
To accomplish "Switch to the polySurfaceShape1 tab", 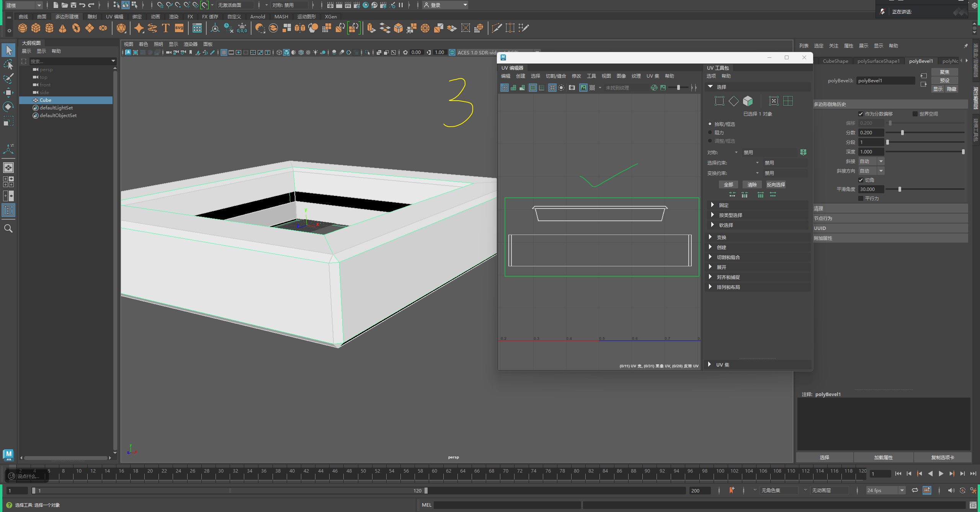I will (878, 61).
